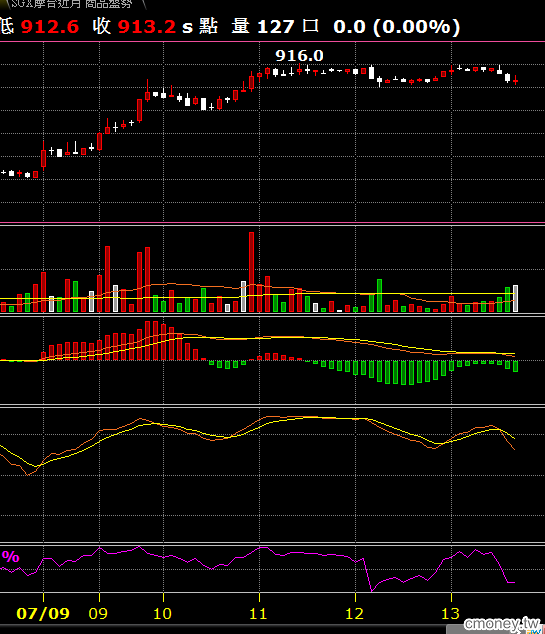Screen dimensions: 545x634
Task: Click the tall green volume bar after 12
Action: [379, 295]
